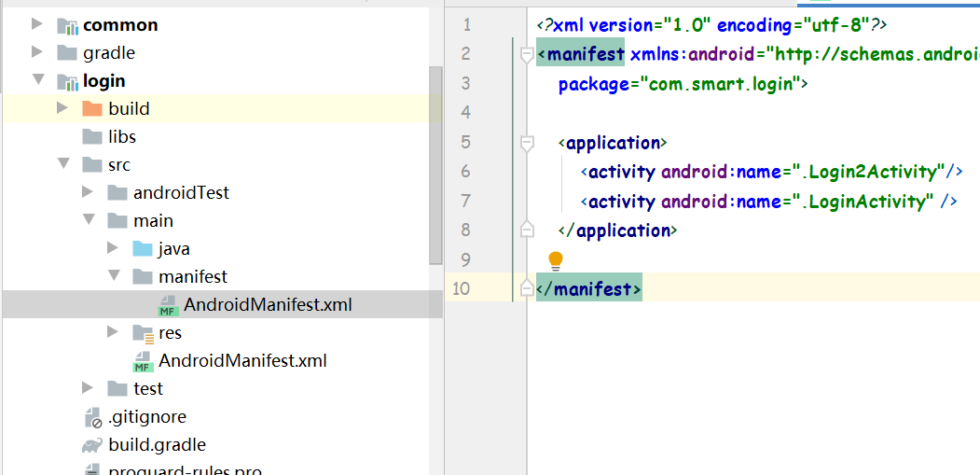980x475 pixels.
Task: Click the androidTest folder icon
Action: [x=117, y=193]
